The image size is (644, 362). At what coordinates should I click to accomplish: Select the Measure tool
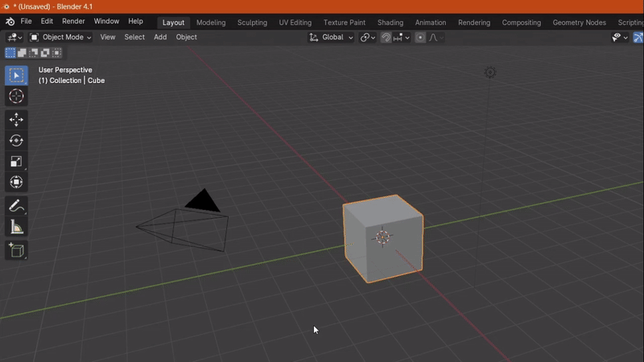click(16, 227)
